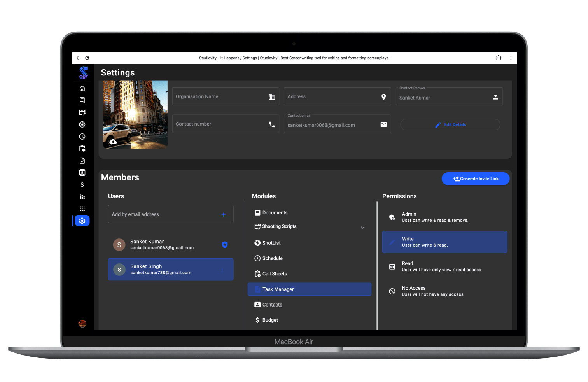This screenshot has width=588, height=382.
Task: Open the Contacts sidebar icon
Action: coord(82,173)
